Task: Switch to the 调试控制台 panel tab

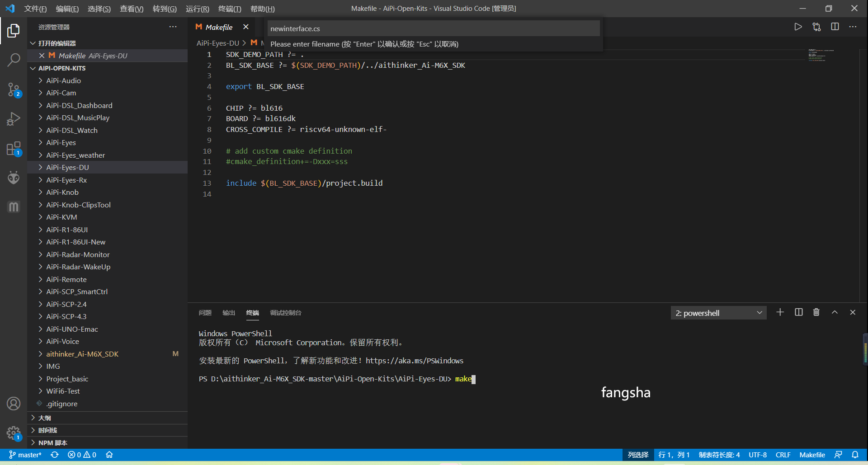Action: pos(285,313)
